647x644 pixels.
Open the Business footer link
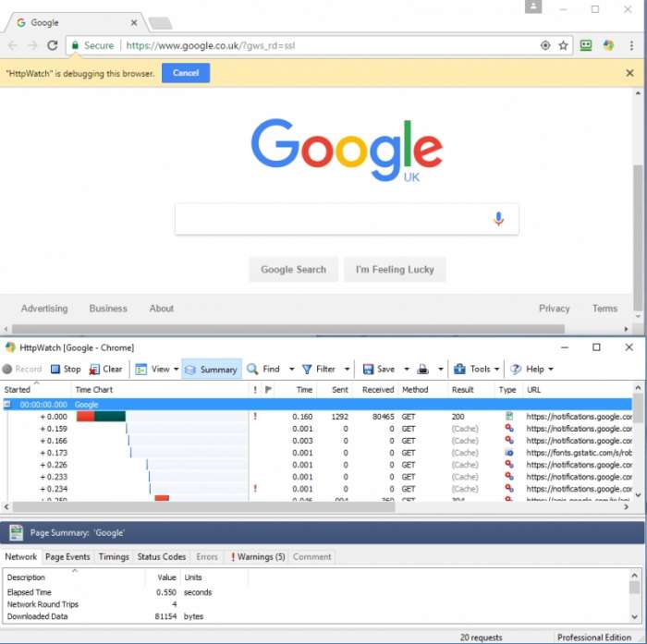click(x=108, y=309)
